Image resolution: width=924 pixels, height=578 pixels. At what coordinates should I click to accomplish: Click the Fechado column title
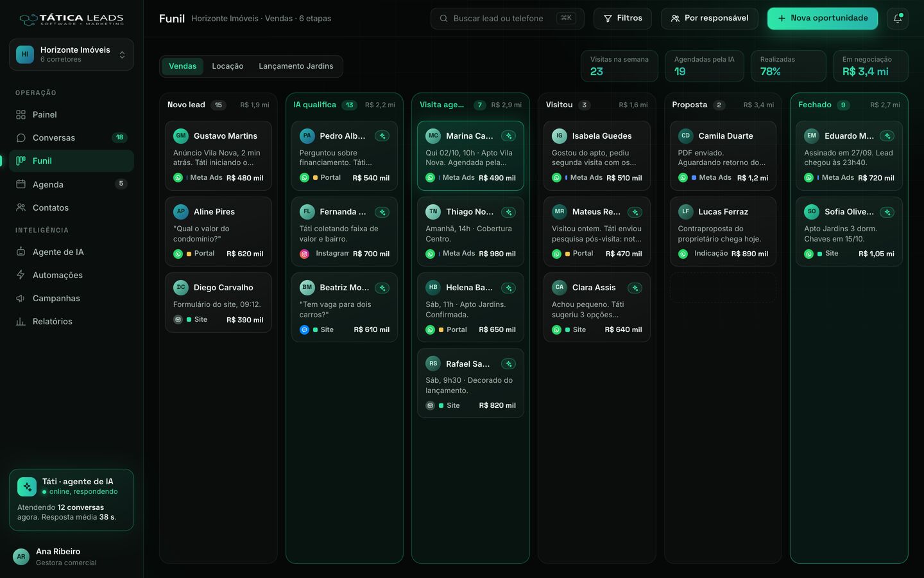[814, 105]
